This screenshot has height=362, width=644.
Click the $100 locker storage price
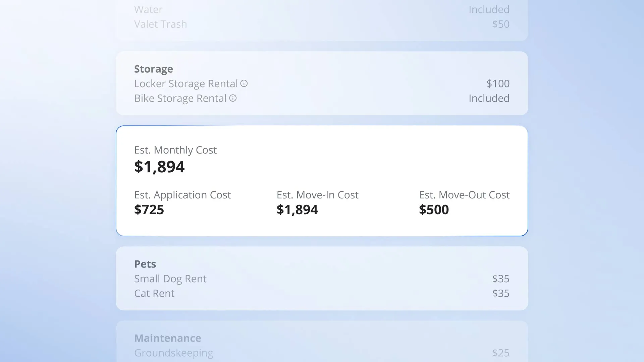[x=498, y=84]
